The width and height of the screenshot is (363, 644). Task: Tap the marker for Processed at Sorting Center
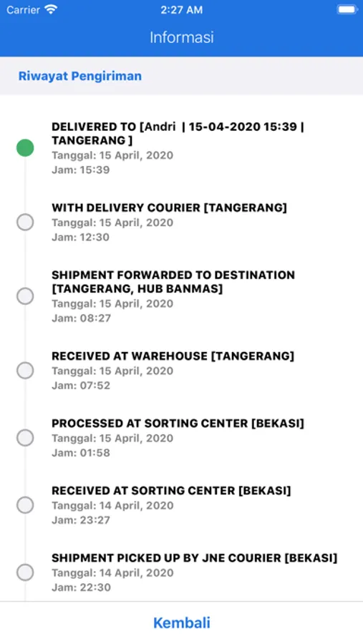point(25,438)
